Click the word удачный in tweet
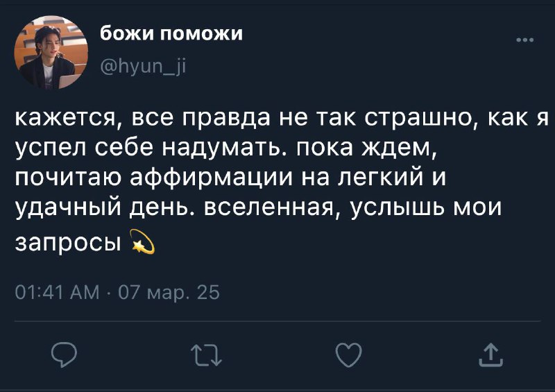 coord(67,209)
